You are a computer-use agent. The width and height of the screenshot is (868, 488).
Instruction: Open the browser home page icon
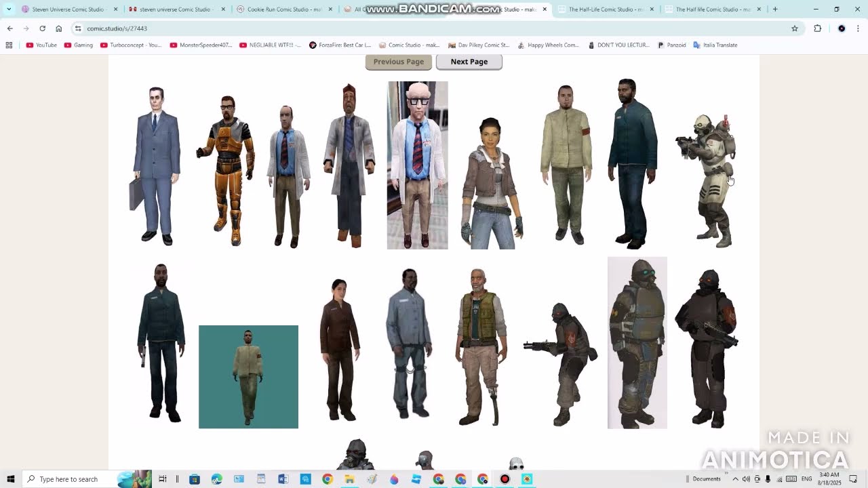pyautogui.click(x=58, y=28)
